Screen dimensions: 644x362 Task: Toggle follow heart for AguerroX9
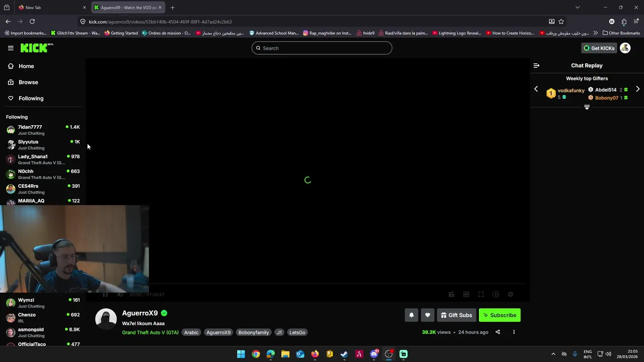click(x=428, y=315)
